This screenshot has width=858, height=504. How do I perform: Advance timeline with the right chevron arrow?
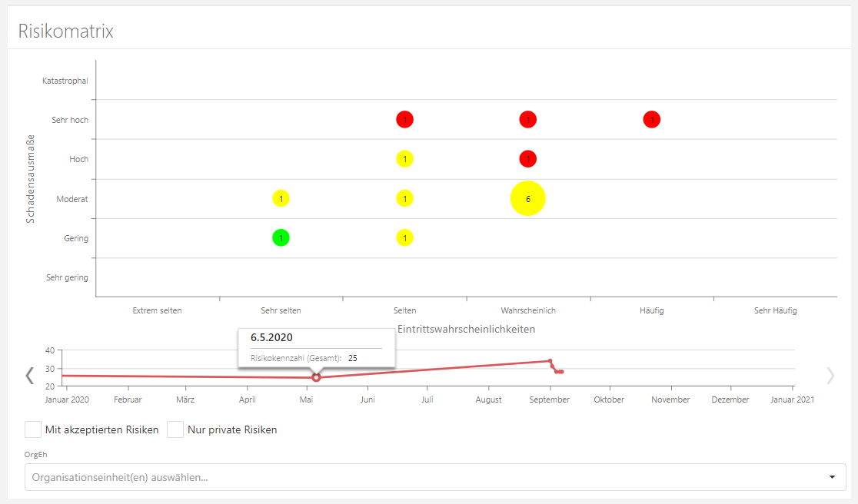pyautogui.click(x=830, y=375)
